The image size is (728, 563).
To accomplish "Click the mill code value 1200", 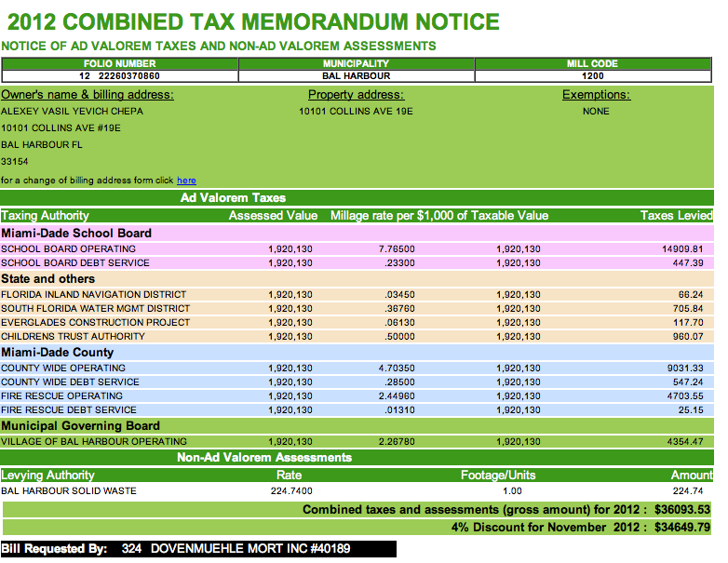I will (x=593, y=76).
